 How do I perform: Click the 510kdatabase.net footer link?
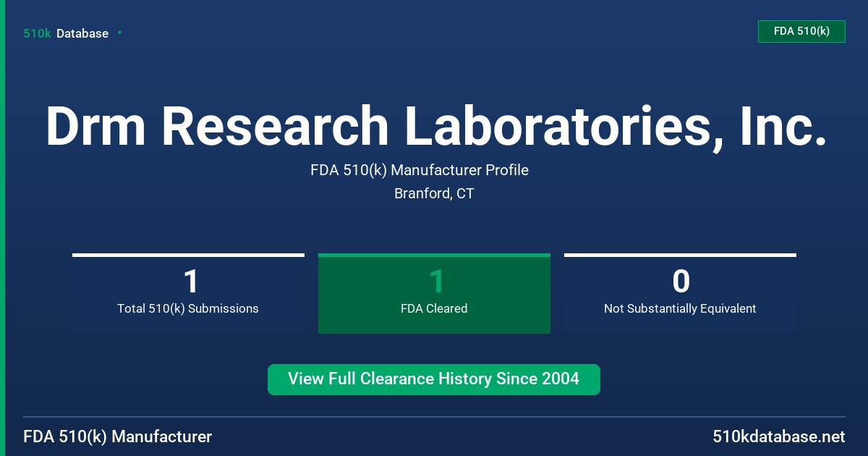(x=778, y=436)
